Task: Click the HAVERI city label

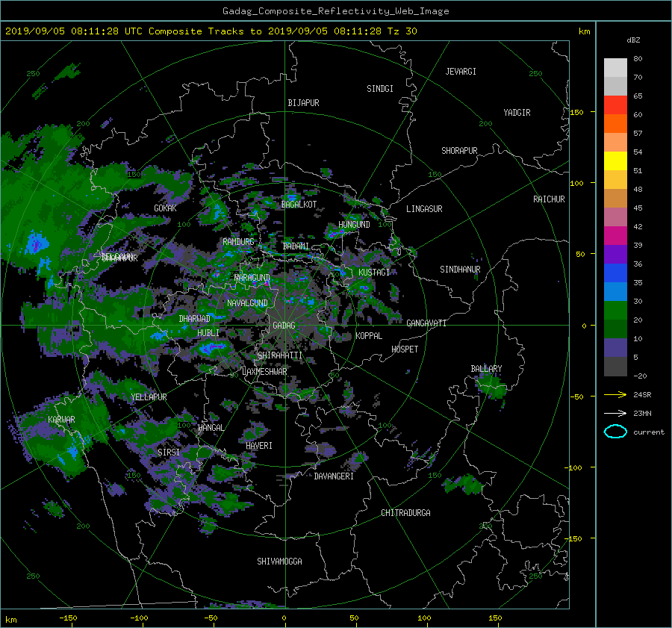Action: click(x=259, y=446)
